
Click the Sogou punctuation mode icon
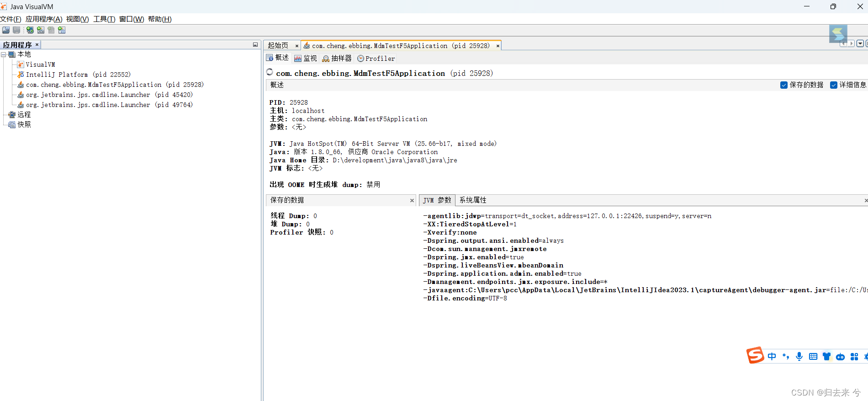(786, 357)
